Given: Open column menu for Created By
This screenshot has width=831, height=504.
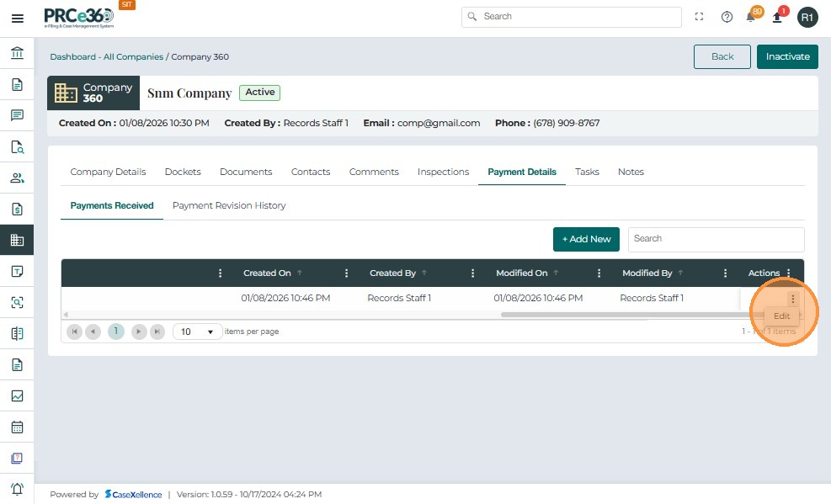Looking at the screenshot, I should click(472, 273).
